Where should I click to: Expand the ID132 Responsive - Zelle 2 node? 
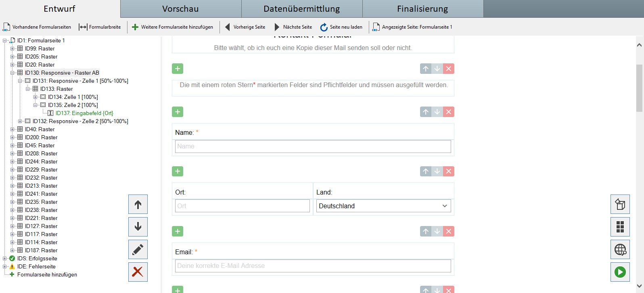pos(20,121)
